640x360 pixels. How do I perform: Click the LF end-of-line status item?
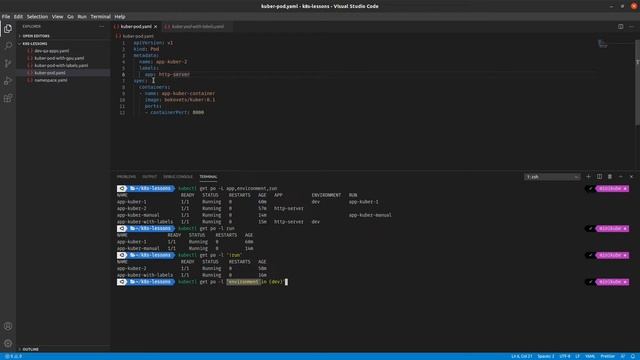(578, 356)
